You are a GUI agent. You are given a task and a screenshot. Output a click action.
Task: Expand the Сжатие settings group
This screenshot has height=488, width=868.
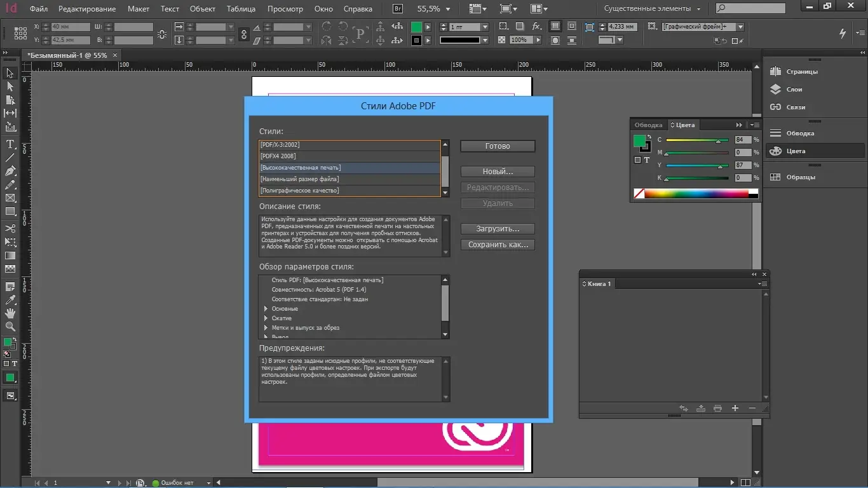point(266,318)
